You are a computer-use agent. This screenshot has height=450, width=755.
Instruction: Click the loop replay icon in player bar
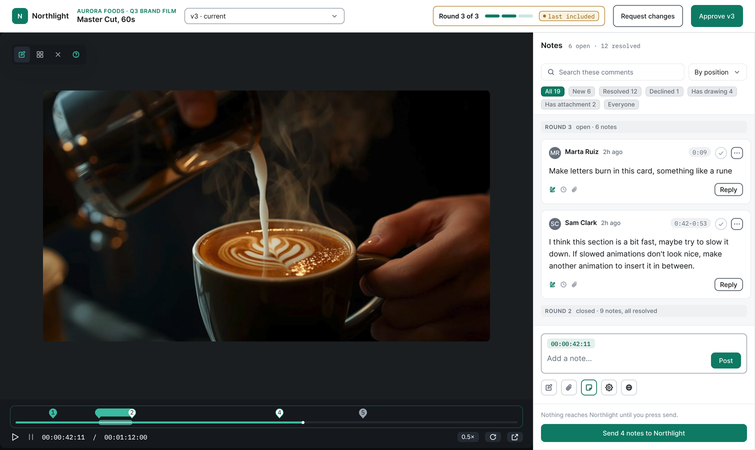(x=493, y=437)
